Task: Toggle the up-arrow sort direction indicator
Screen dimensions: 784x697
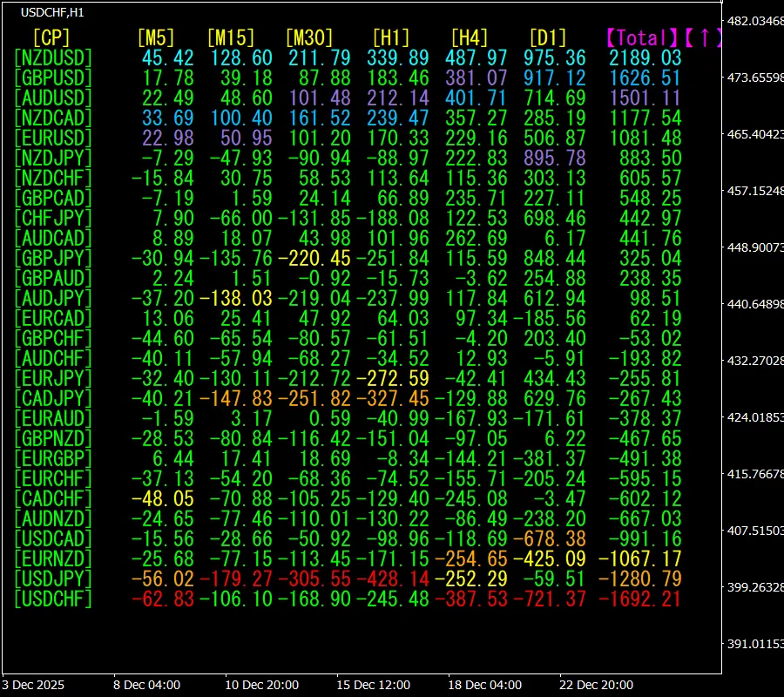Action: 703,37
